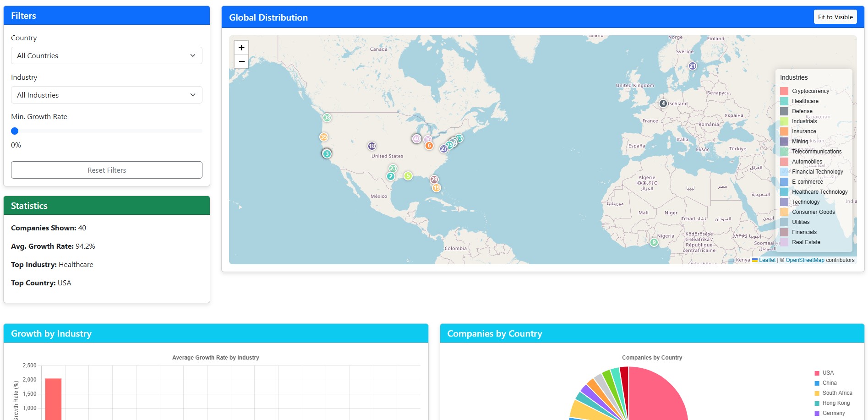The image size is (868, 420).
Task: Open map marker numbered 29
Action: pyautogui.click(x=434, y=180)
